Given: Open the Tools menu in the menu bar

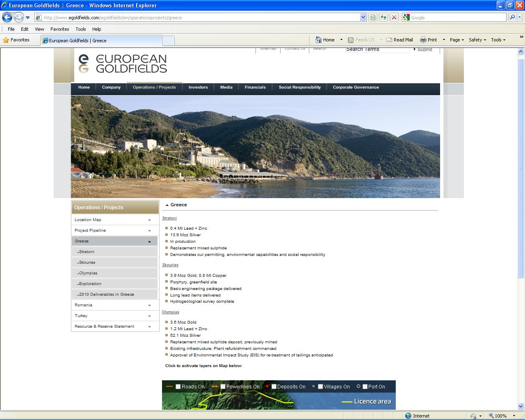Looking at the screenshot, I should coord(80,29).
